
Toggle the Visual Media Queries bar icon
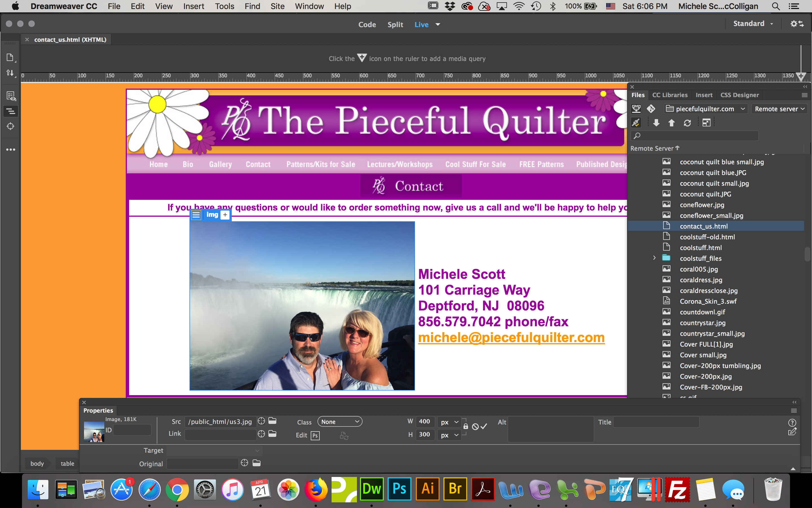tap(11, 111)
